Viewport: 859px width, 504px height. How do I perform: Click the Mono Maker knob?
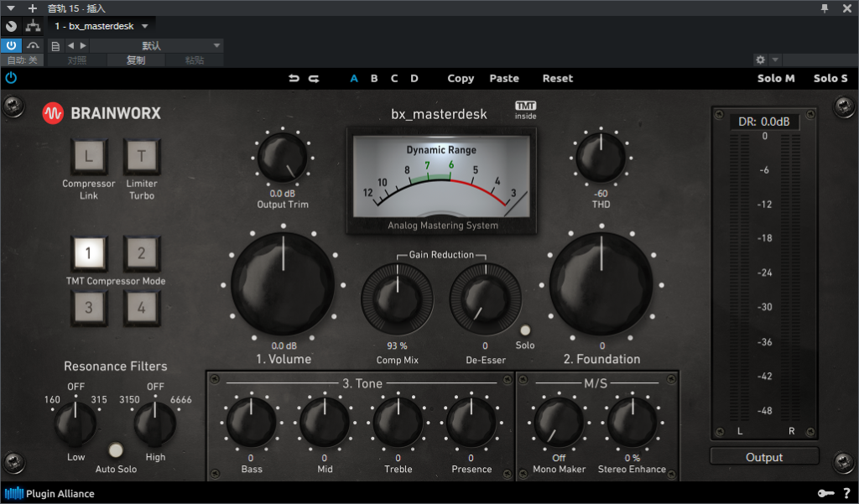point(559,423)
